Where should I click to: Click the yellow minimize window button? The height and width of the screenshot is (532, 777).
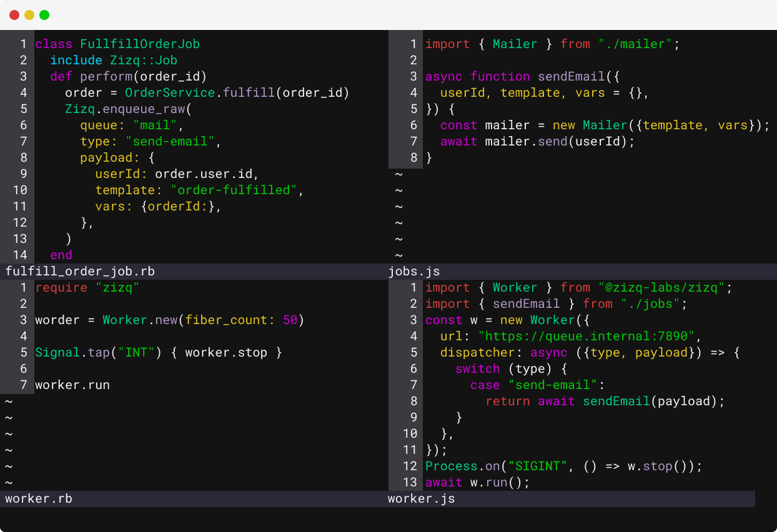click(x=29, y=15)
